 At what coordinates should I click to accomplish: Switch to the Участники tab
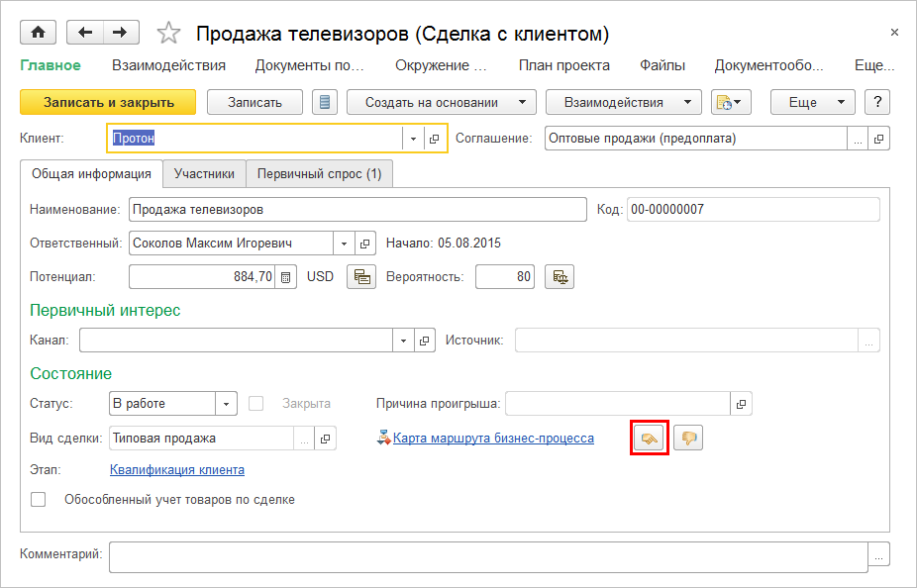(204, 173)
